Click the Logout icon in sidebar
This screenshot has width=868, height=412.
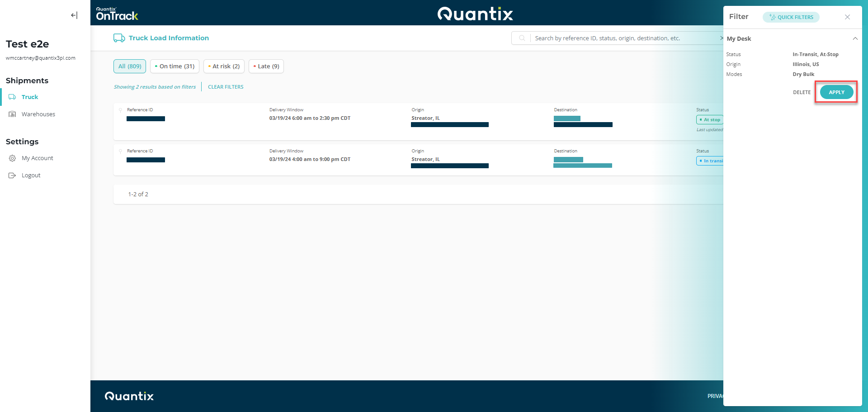tap(13, 175)
